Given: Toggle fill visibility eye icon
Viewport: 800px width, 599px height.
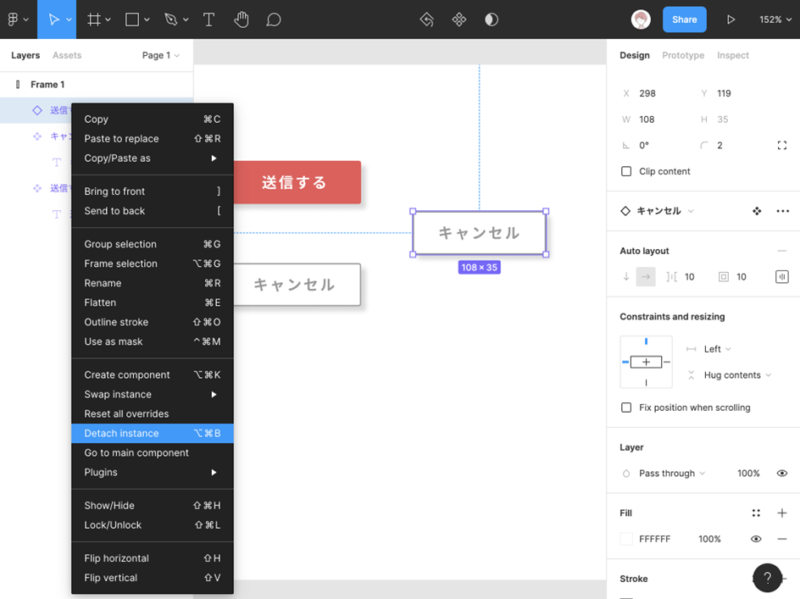Looking at the screenshot, I should click(x=756, y=539).
